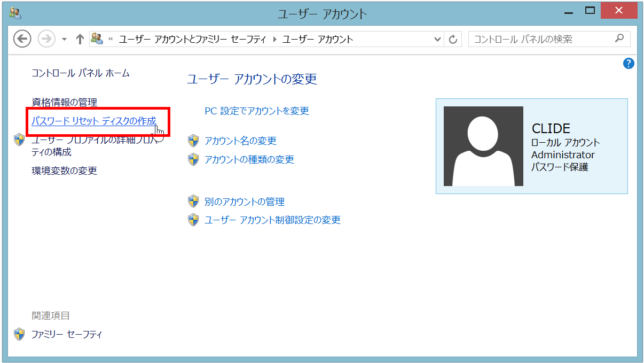Click the Forward arrow navigation button
Screen dimensions: 644x363
46,38
